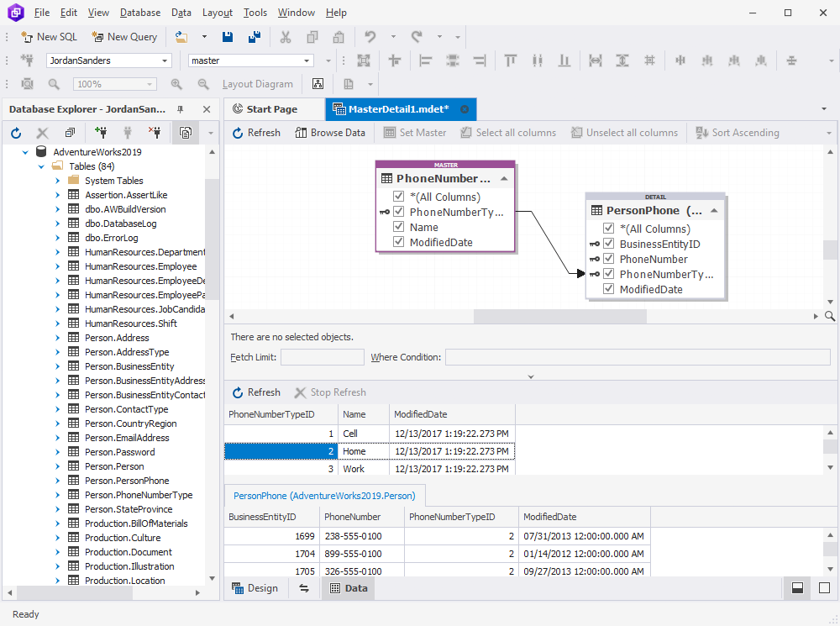Click the Fetch Limit input field

(323, 357)
